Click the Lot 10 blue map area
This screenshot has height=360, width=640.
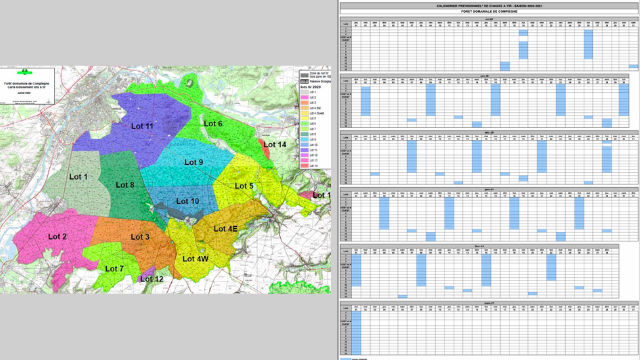[x=187, y=201]
